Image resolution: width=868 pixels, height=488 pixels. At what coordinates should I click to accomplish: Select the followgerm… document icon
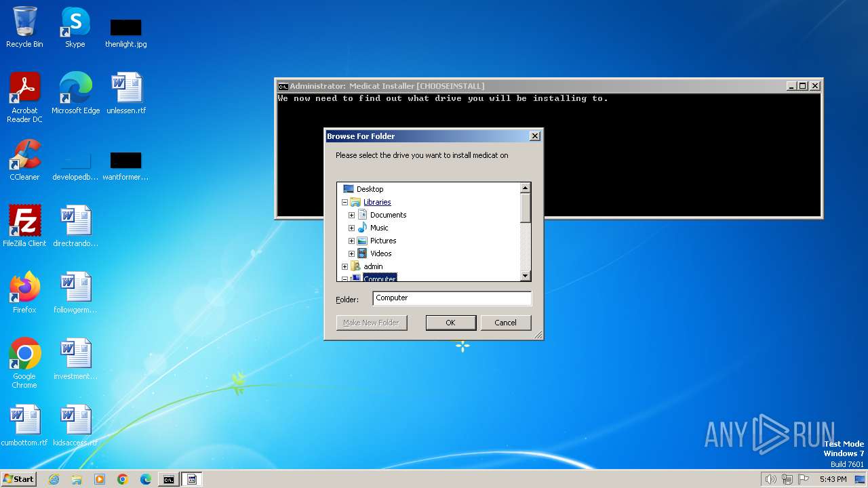[x=75, y=292]
